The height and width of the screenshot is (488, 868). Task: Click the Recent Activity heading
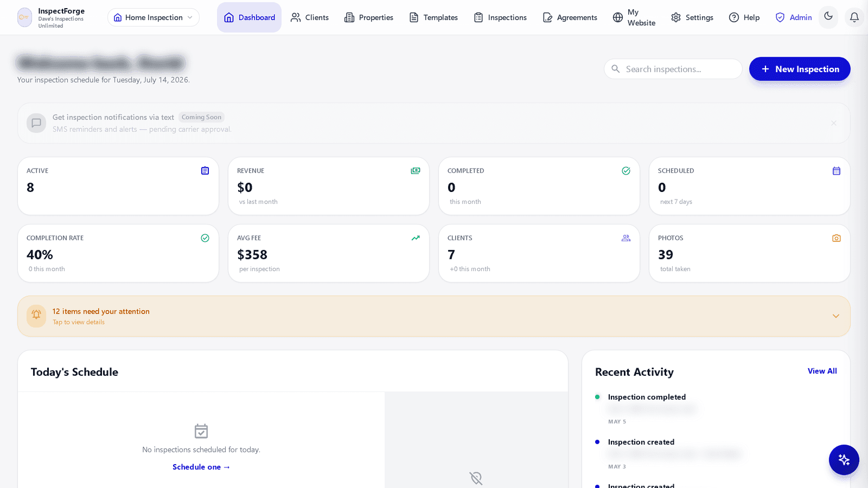pos(634,372)
